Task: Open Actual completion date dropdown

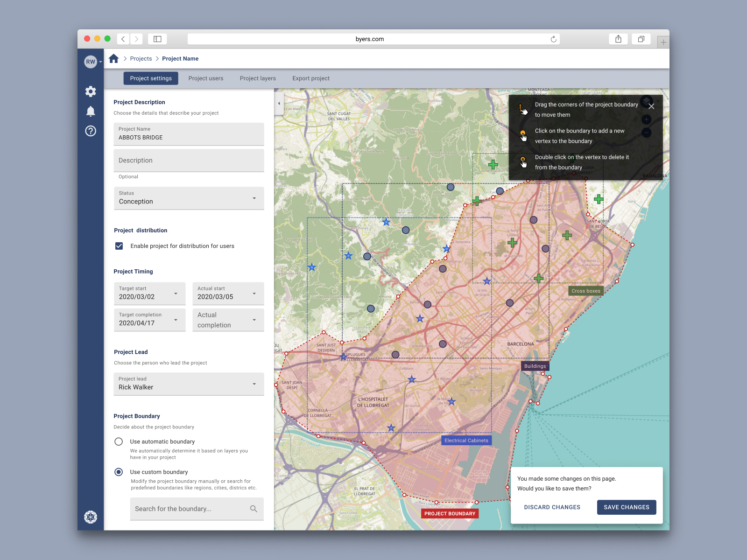Action: pos(228,320)
